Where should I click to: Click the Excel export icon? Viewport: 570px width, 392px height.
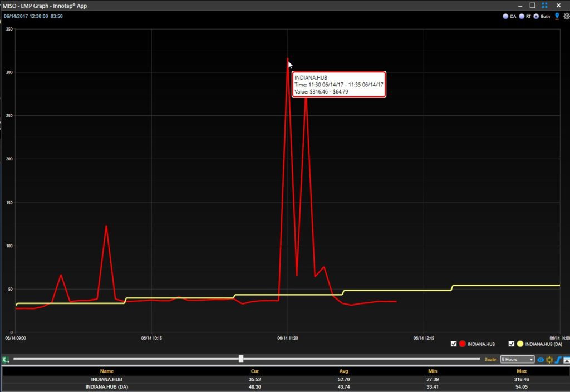(6, 360)
